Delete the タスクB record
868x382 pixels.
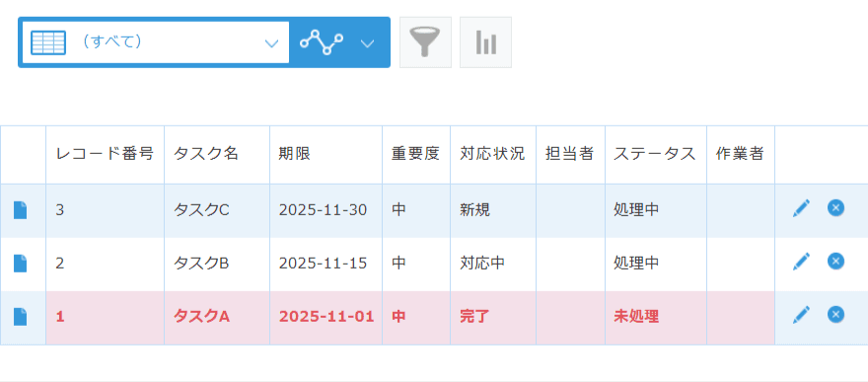[x=835, y=261]
